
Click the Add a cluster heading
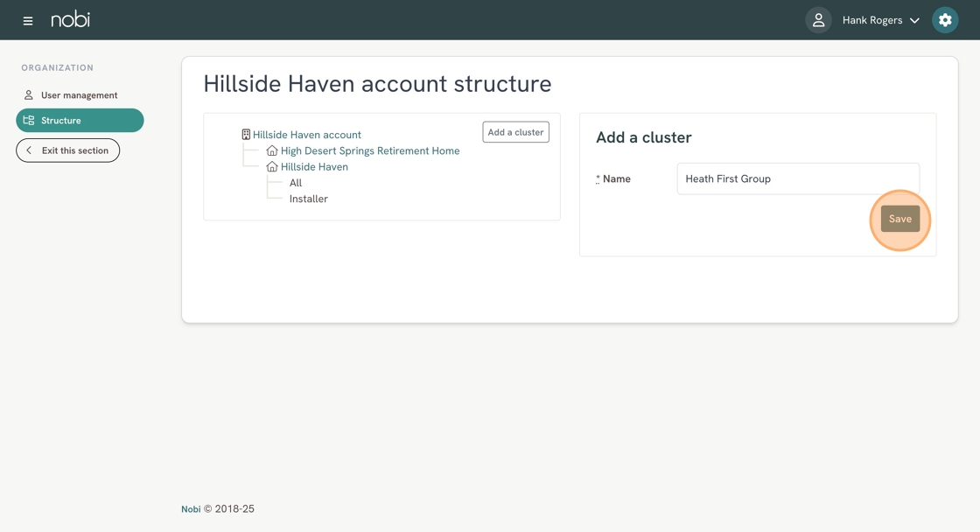644,137
